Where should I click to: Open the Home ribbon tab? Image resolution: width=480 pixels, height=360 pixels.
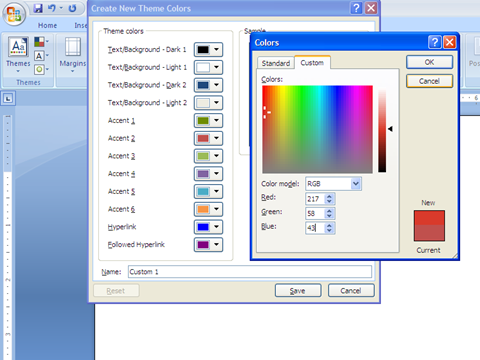(x=47, y=25)
